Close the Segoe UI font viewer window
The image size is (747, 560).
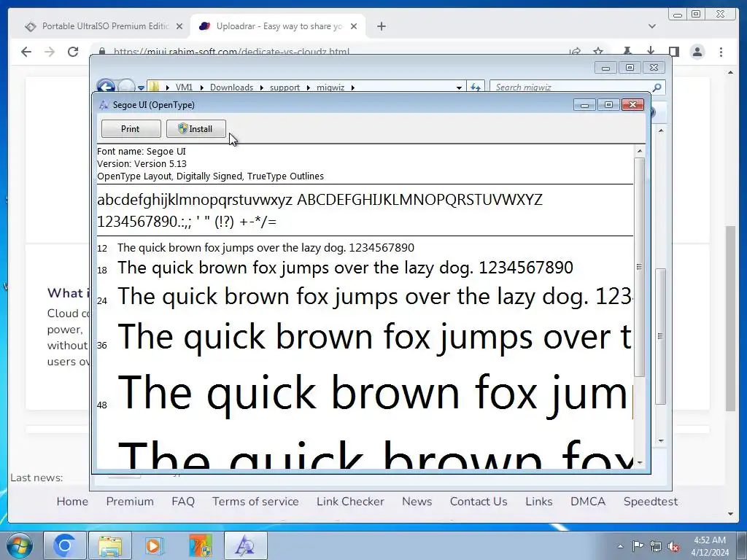click(632, 105)
